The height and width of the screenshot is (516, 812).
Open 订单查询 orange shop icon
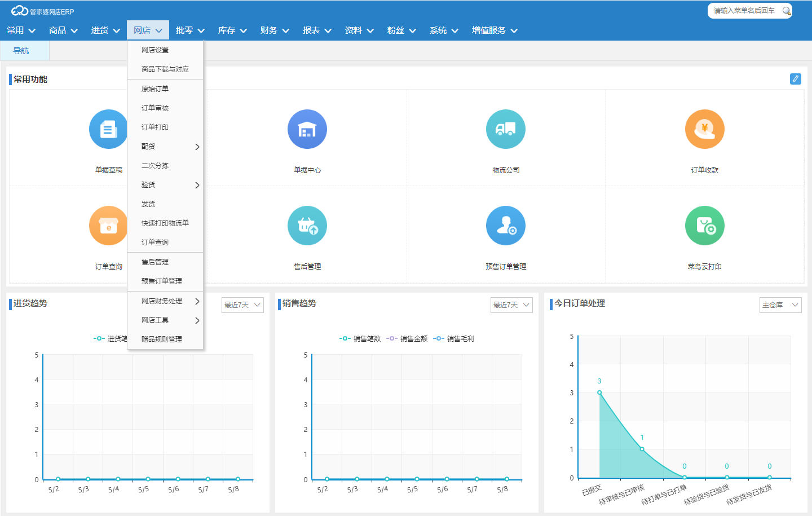(x=108, y=226)
